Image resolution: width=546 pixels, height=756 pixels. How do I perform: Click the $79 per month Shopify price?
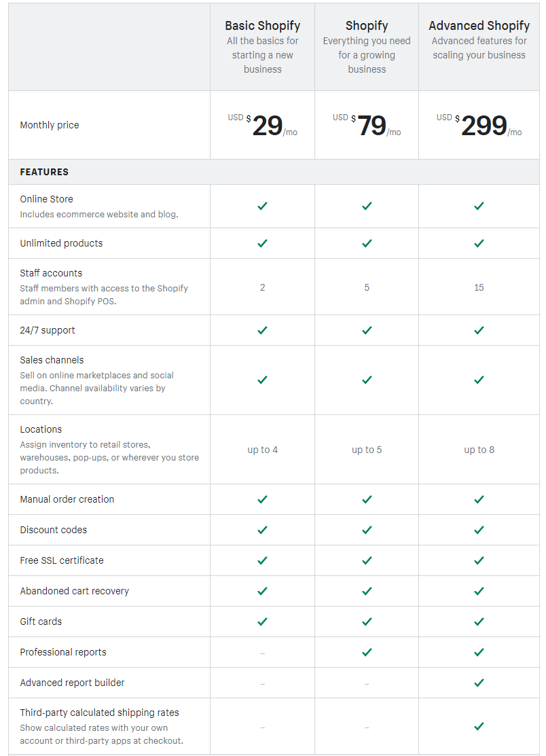[367, 126]
